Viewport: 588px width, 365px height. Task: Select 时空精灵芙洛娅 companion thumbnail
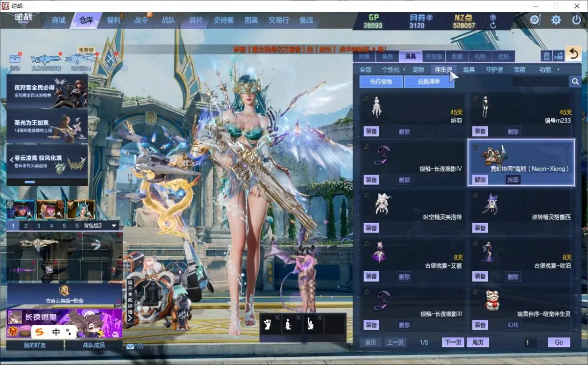click(382, 204)
